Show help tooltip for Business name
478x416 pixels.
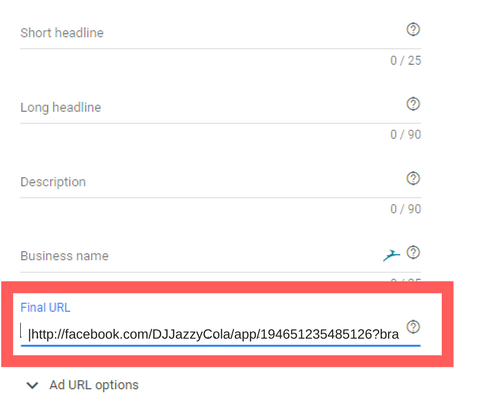[x=413, y=252]
